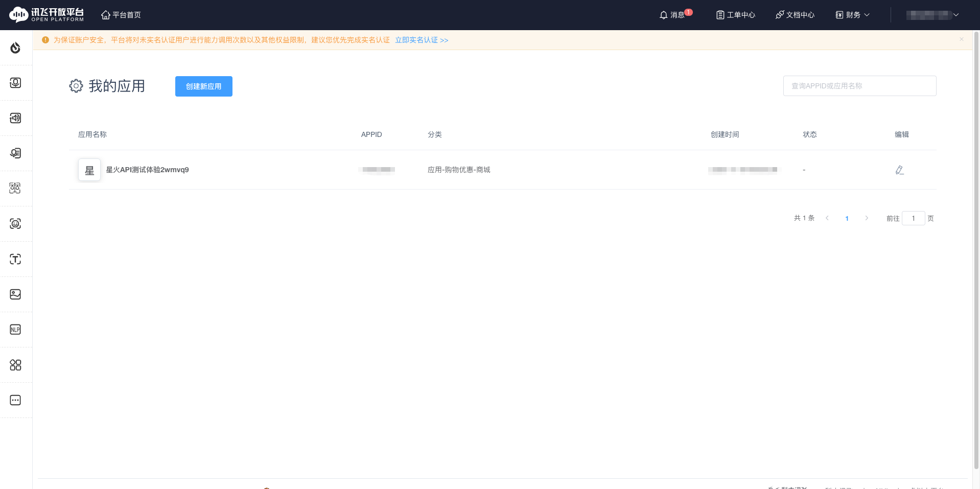Viewport: 980px width, 489px height.
Task: Open the balance scales sidebar icon
Action: tap(15, 189)
